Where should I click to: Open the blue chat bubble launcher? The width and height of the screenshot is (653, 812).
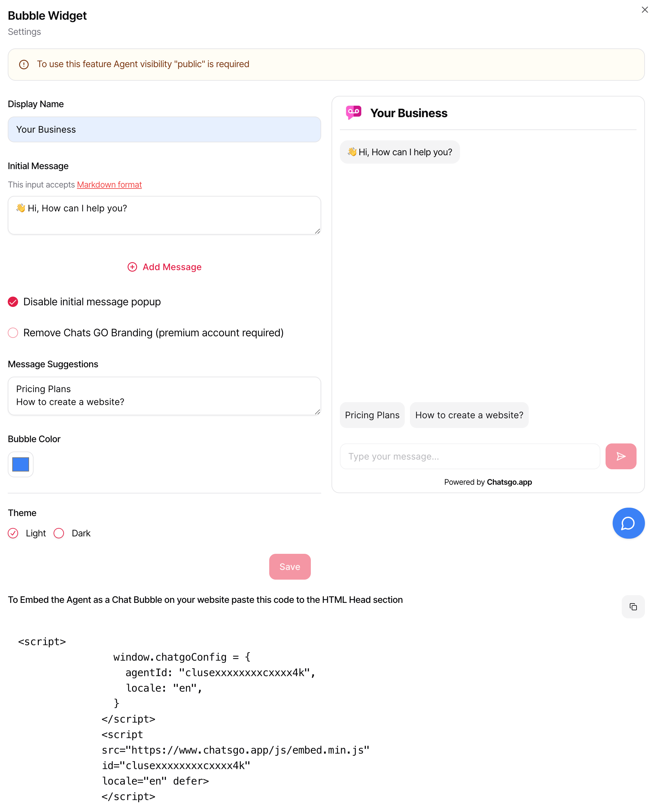(x=628, y=523)
